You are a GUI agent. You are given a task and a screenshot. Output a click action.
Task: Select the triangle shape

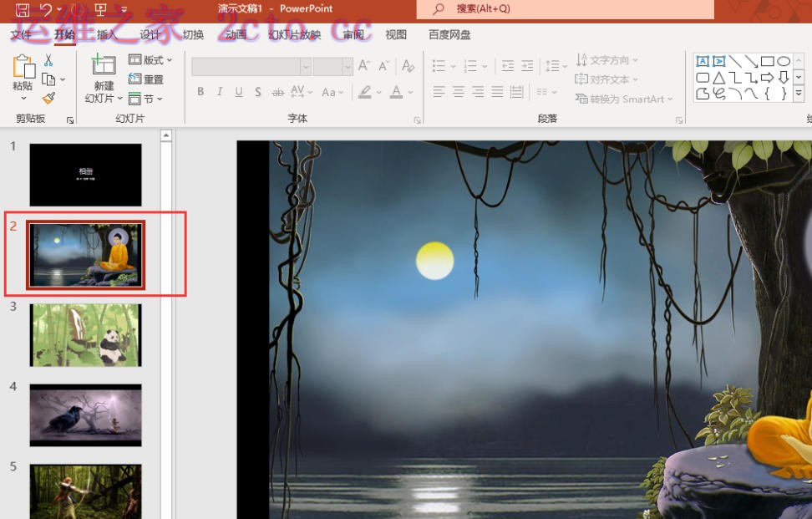click(x=718, y=79)
